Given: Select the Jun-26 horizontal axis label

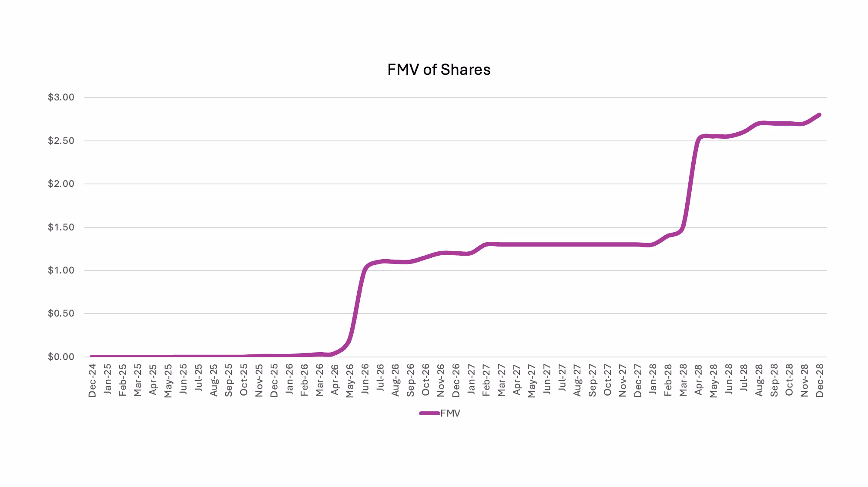Looking at the screenshot, I should (365, 379).
